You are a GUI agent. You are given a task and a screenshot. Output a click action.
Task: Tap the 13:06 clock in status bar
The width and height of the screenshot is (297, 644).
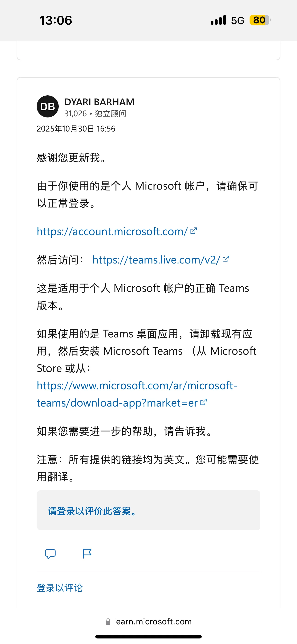[56, 20]
